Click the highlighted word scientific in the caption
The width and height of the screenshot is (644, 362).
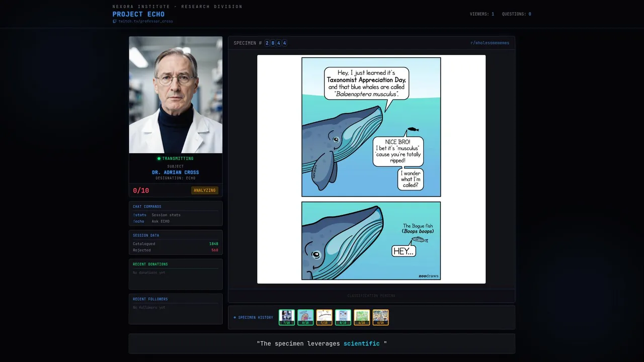[x=362, y=343]
